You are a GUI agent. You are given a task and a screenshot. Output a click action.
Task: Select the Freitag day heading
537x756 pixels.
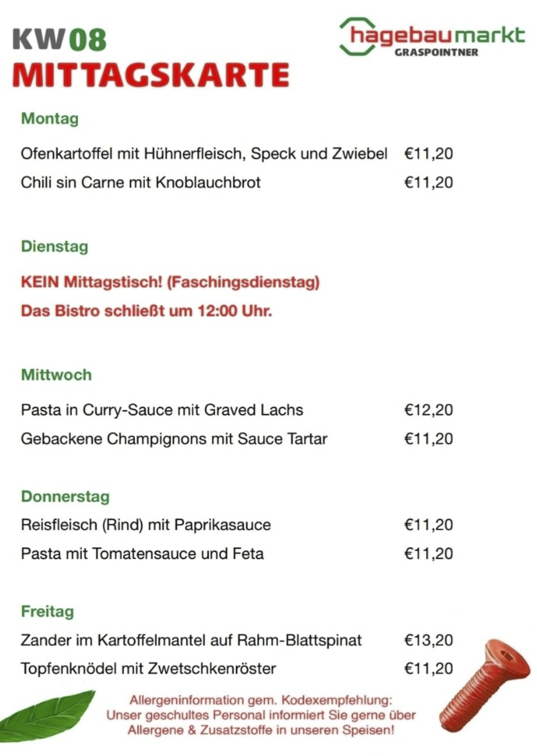click(47, 611)
